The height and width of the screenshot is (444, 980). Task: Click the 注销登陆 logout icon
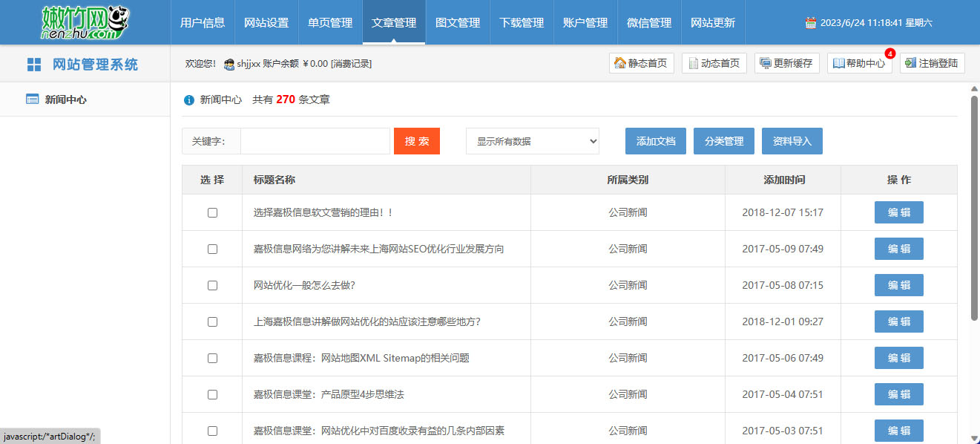[x=911, y=63]
